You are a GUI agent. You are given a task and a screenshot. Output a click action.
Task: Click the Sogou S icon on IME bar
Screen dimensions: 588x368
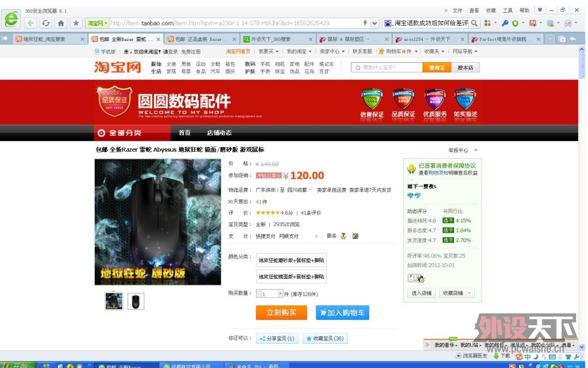[x=519, y=356]
